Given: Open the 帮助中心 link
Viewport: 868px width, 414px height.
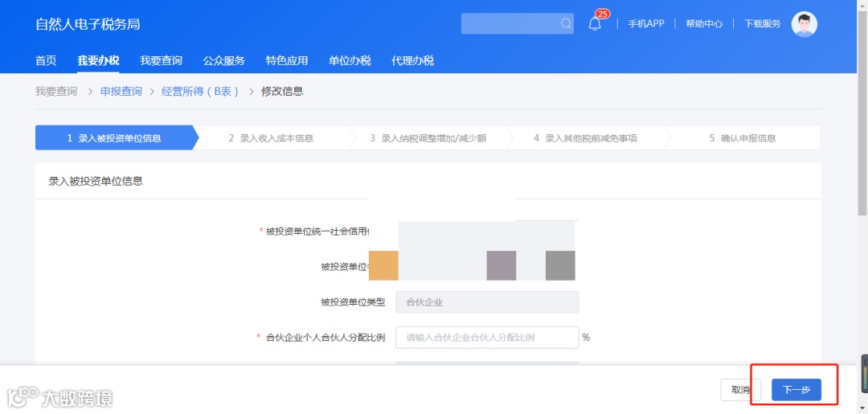Looking at the screenshot, I should click(x=703, y=24).
